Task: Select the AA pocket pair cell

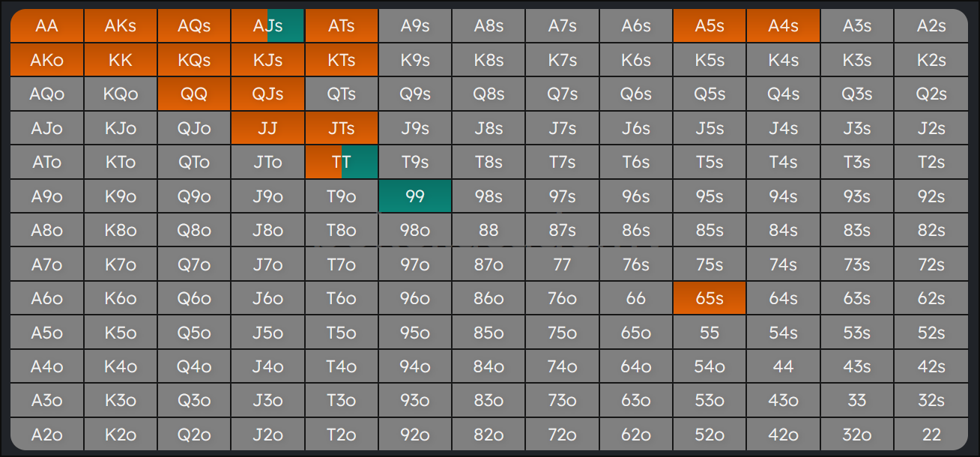Action: tap(46, 26)
